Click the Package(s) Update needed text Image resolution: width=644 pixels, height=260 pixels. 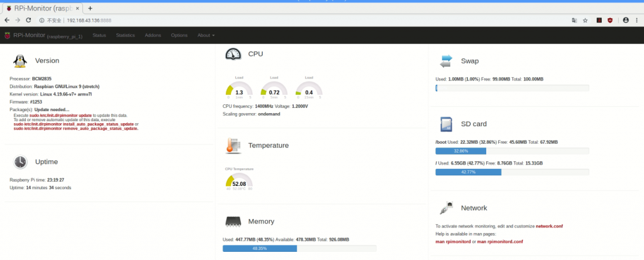pyautogui.click(x=40, y=109)
